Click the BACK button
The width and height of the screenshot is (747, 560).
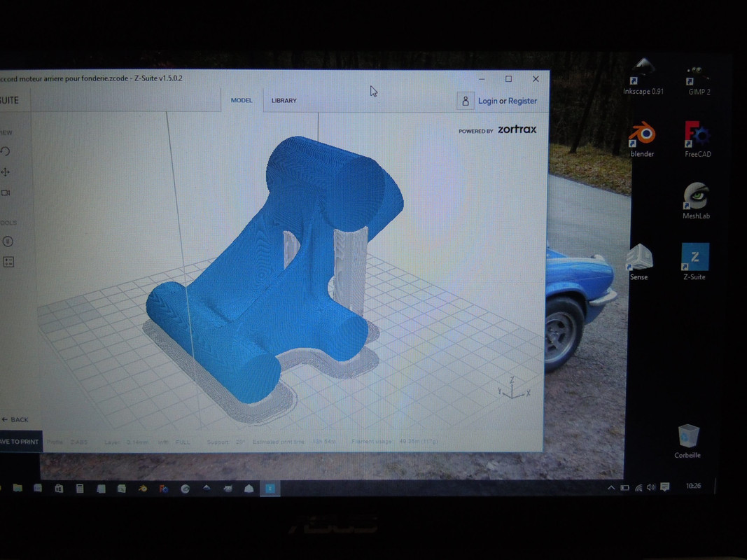click(15, 419)
